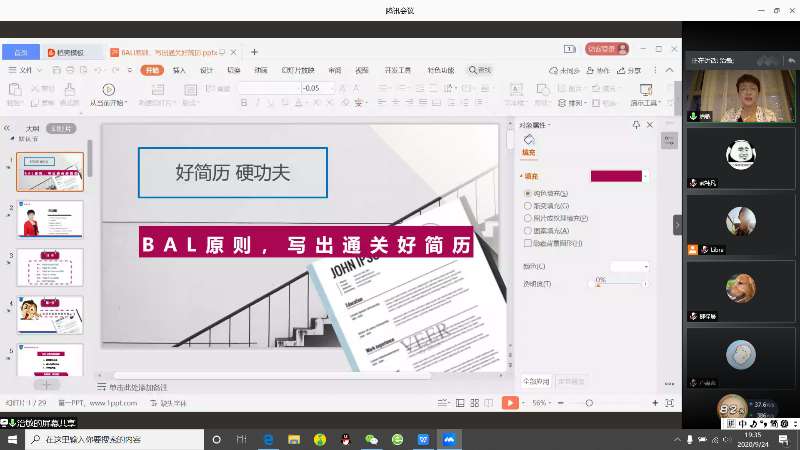Select pattern fill radio option
This screenshot has width=800, height=450.
(x=528, y=231)
